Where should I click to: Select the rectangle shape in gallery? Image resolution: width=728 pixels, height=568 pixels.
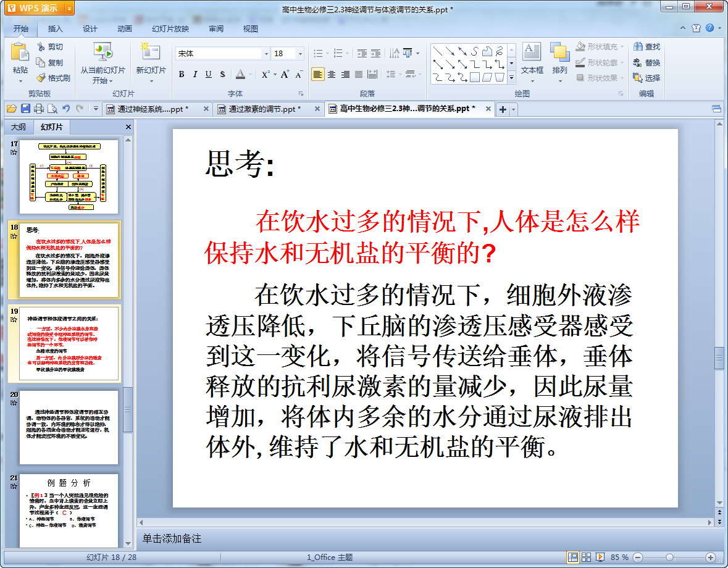(474, 78)
